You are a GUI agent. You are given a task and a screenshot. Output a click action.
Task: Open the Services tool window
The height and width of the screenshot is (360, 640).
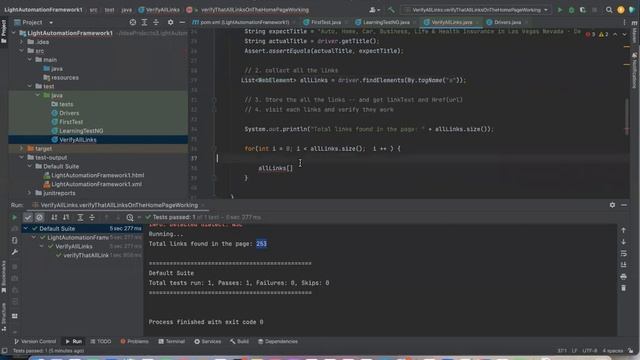click(207, 341)
